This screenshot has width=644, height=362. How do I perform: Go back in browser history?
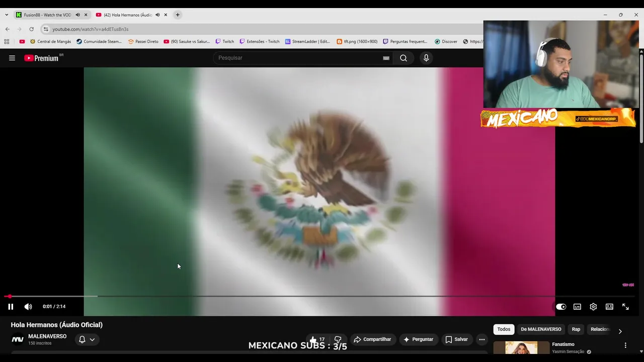tap(7, 29)
